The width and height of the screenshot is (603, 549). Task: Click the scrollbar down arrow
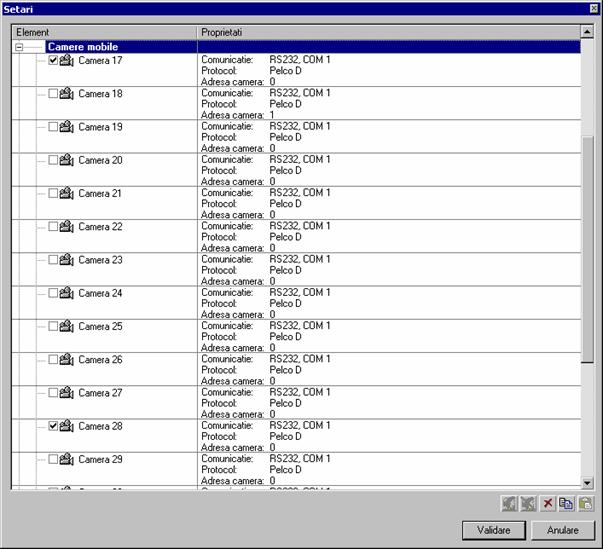pos(588,481)
